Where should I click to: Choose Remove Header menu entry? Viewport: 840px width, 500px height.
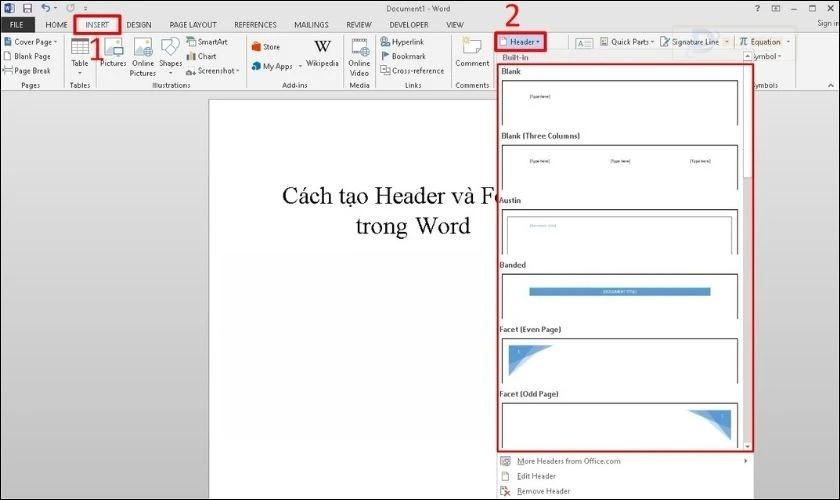pos(543,491)
